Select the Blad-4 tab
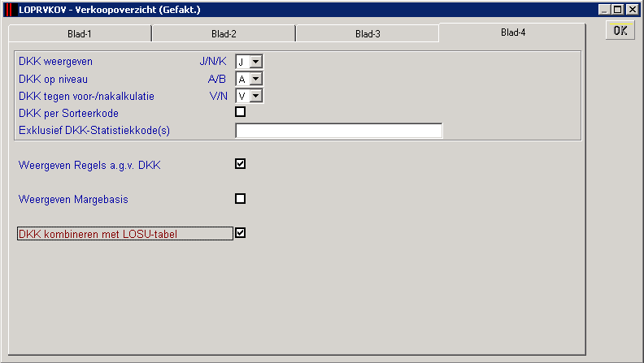The width and height of the screenshot is (644, 363). point(512,32)
